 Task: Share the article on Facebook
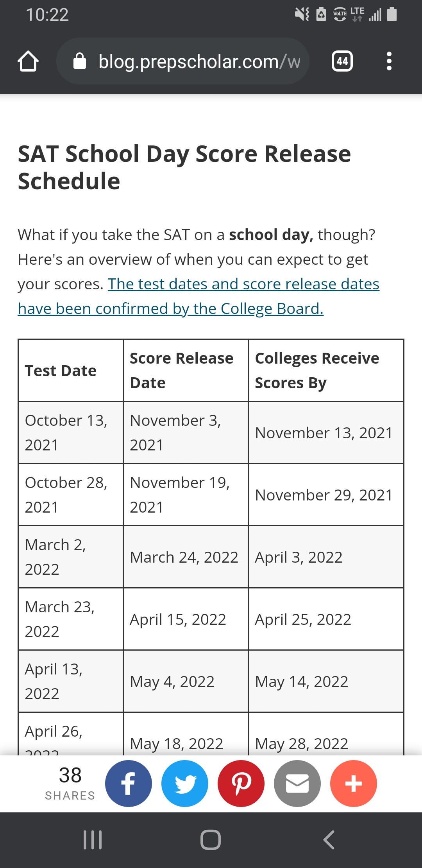(x=128, y=783)
